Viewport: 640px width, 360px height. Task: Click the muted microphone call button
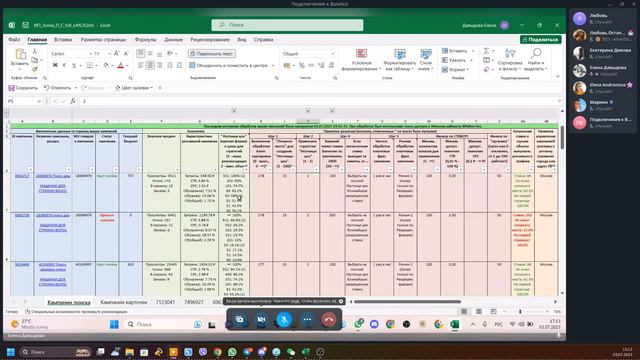(x=284, y=320)
